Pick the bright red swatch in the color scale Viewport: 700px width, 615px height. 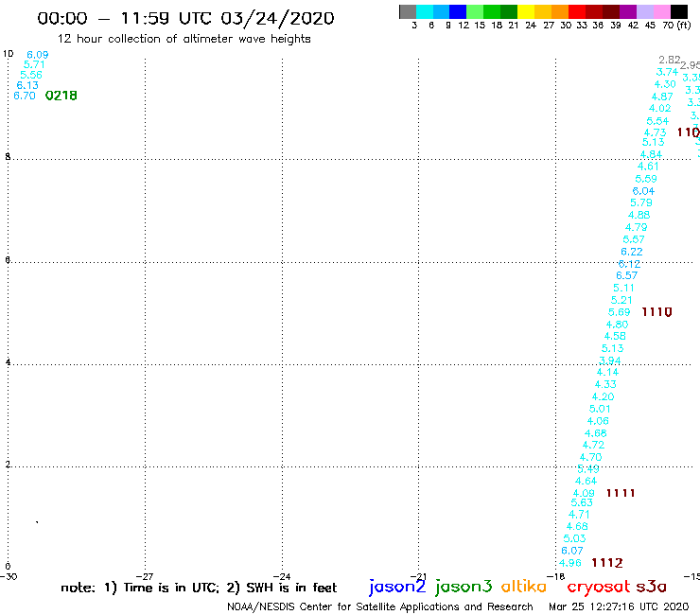[577, 11]
